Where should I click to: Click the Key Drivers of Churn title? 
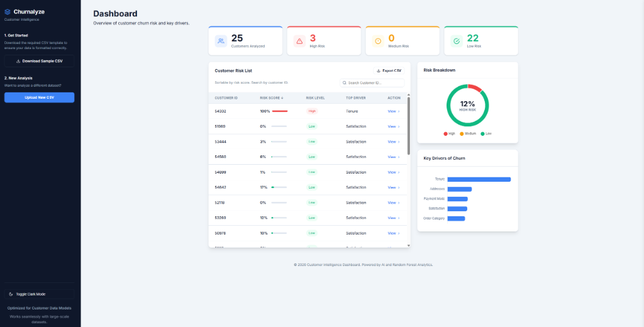pos(445,158)
